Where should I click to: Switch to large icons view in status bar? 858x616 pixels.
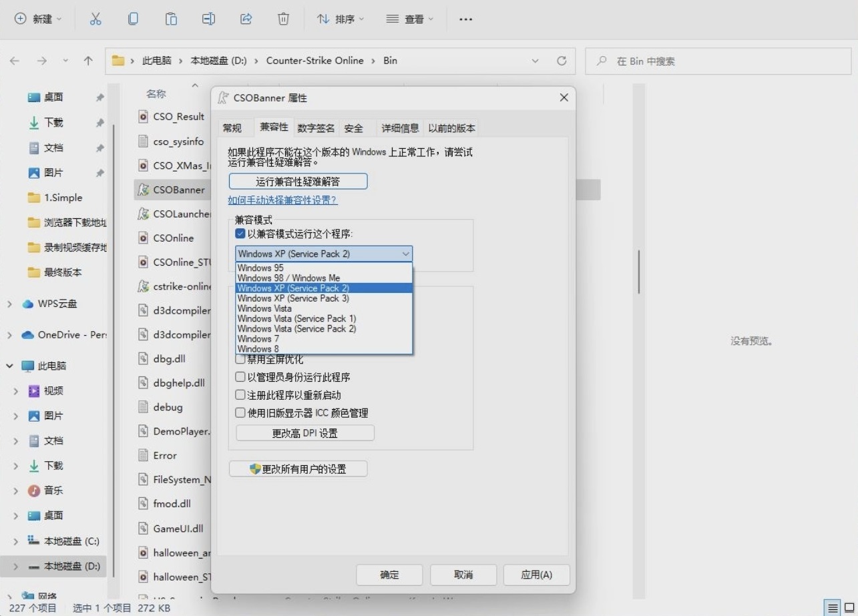click(x=849, y=608)
